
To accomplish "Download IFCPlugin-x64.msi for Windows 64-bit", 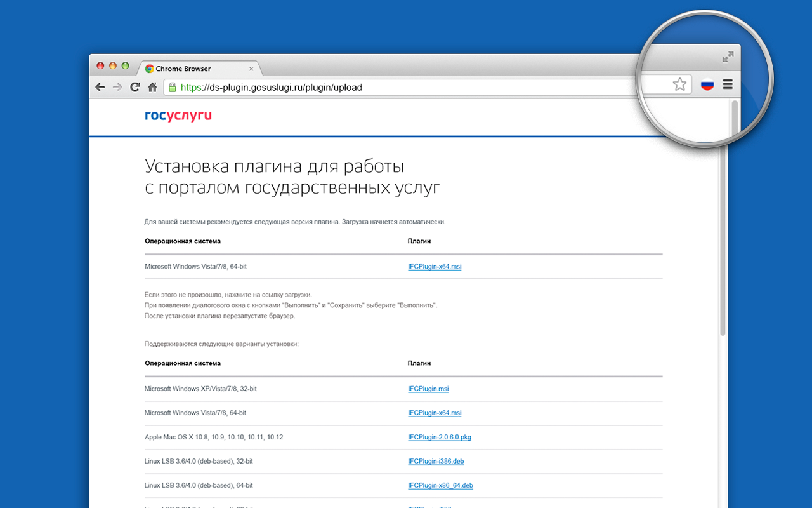I will point(435,266).
